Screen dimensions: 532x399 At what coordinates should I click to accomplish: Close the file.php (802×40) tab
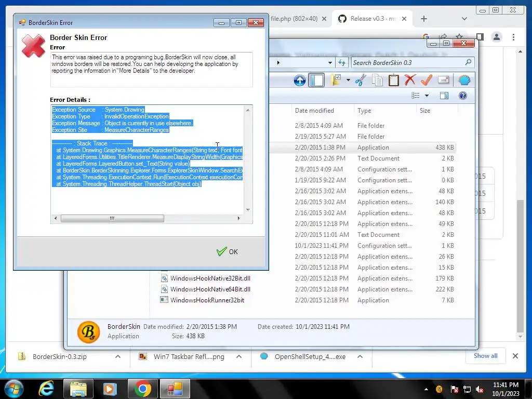pyautogui.click(x=324, y=19)
